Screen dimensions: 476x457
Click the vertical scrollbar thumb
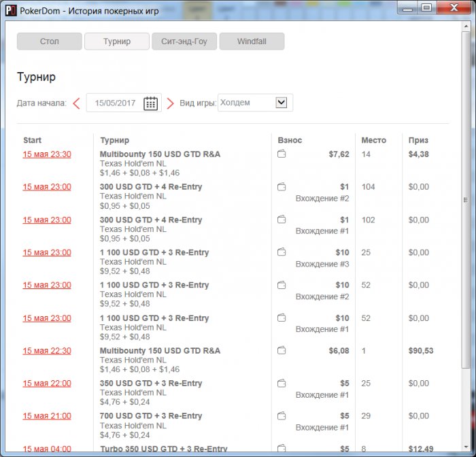466,200
